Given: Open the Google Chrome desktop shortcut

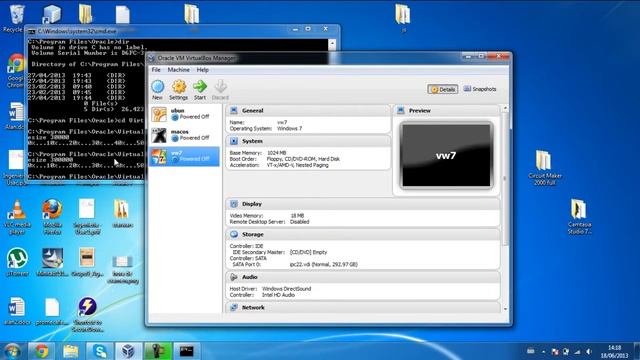Looking at the screenshot, I should [x=16, y=71].
